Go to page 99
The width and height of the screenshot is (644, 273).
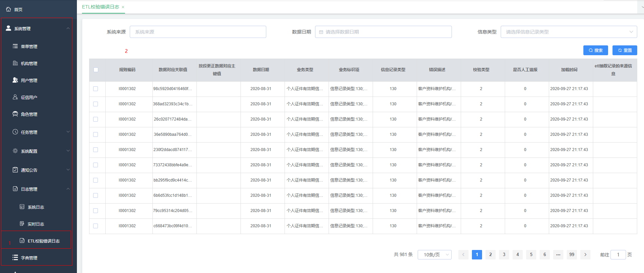pyautogui.click(x=572, y=254)
